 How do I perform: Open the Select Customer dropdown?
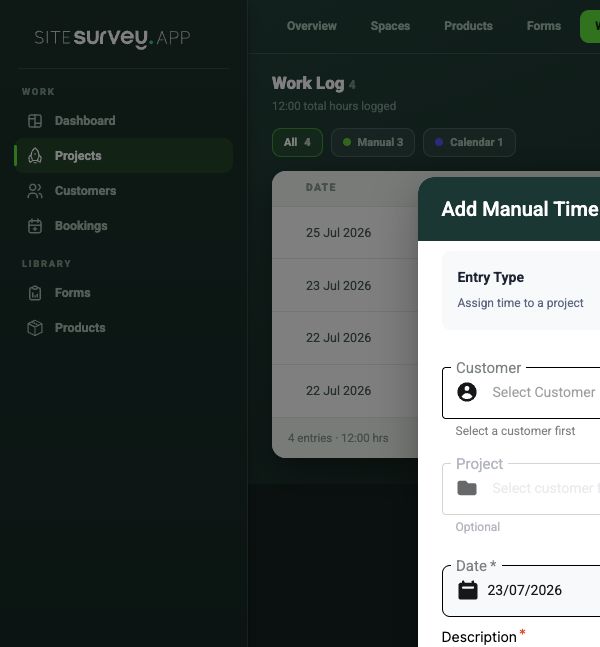click(x=521, y=392)
